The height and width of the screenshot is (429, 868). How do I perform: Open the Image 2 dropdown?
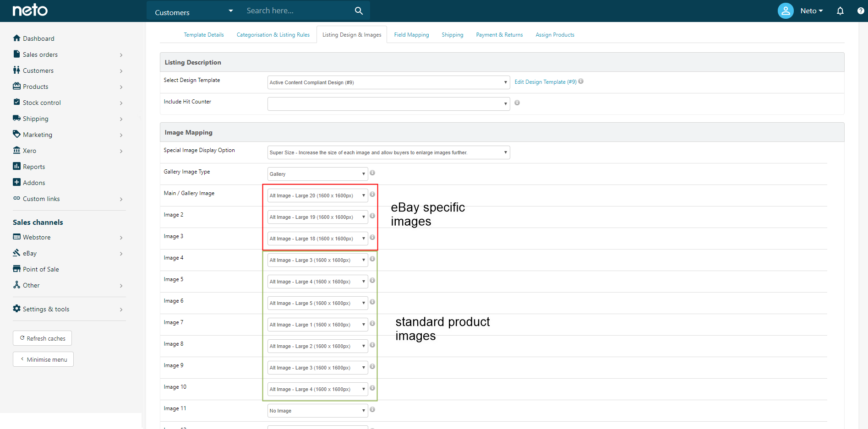(x=317, y=217)
